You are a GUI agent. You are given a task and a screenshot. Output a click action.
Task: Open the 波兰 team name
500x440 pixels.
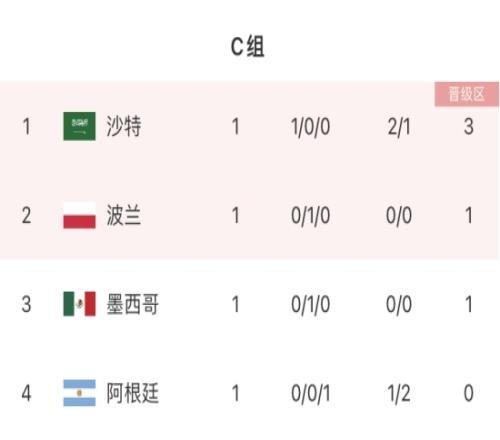tap(124, 215)
